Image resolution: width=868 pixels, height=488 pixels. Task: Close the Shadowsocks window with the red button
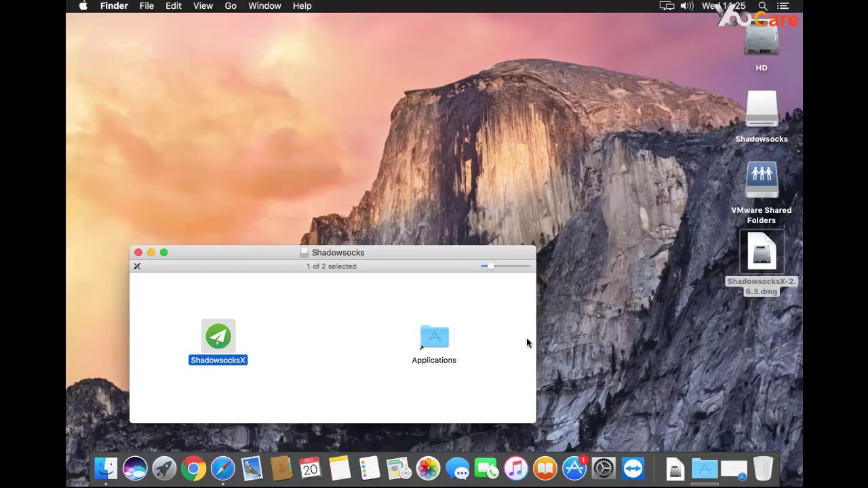138,252
